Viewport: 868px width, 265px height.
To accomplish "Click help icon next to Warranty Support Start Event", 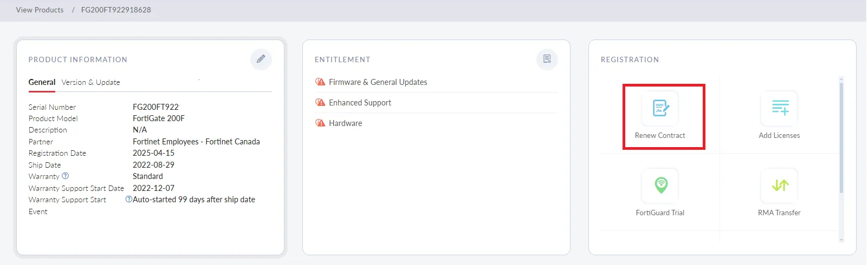I will [x=129, y=199].
